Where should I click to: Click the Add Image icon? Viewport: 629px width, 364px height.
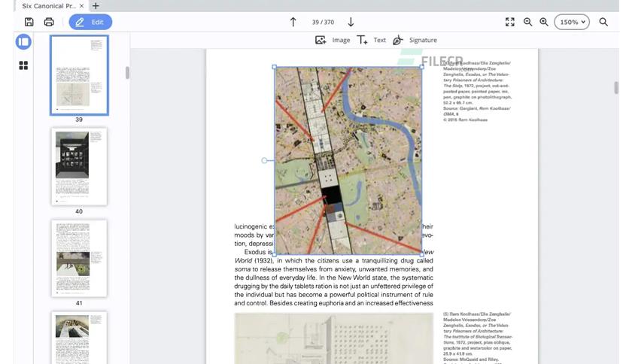321,40
